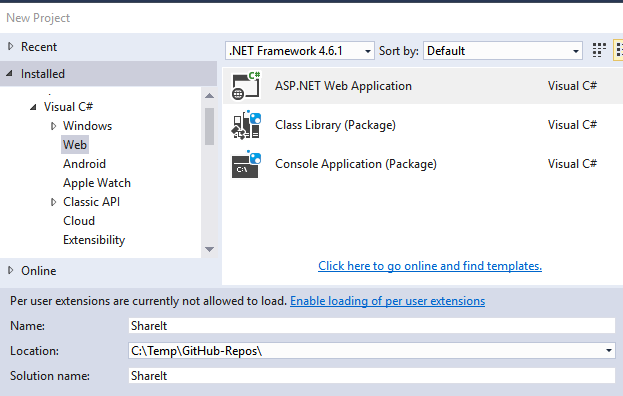Select 'ASP.NET Web Application' template name
The width and height of the screenshot is (623, 396).
[x=343, y=86]
